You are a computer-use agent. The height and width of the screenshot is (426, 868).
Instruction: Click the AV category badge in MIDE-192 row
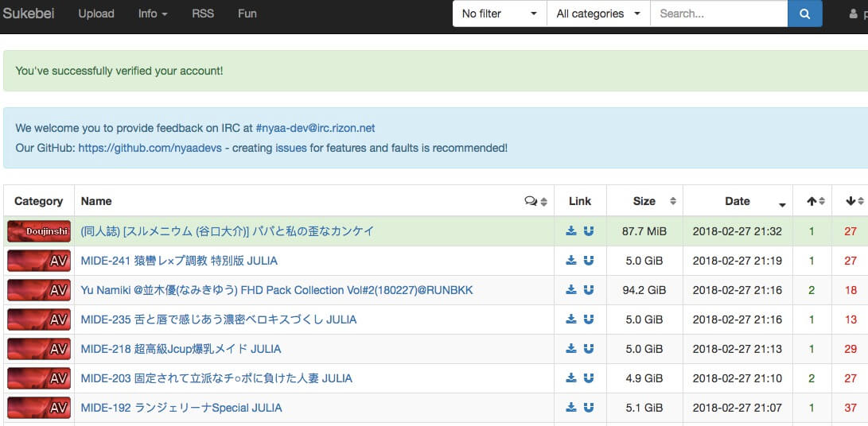pyautogui.click(x=39, y=408)
